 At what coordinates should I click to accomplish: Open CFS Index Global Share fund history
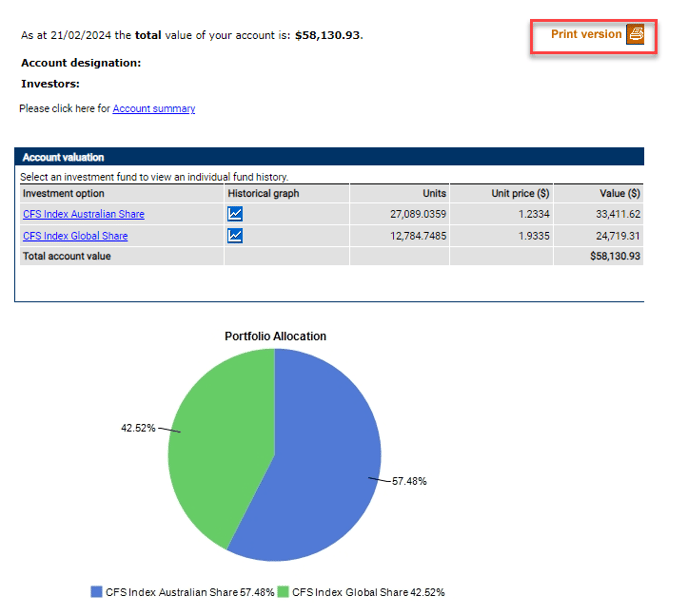tap(75, 236)
